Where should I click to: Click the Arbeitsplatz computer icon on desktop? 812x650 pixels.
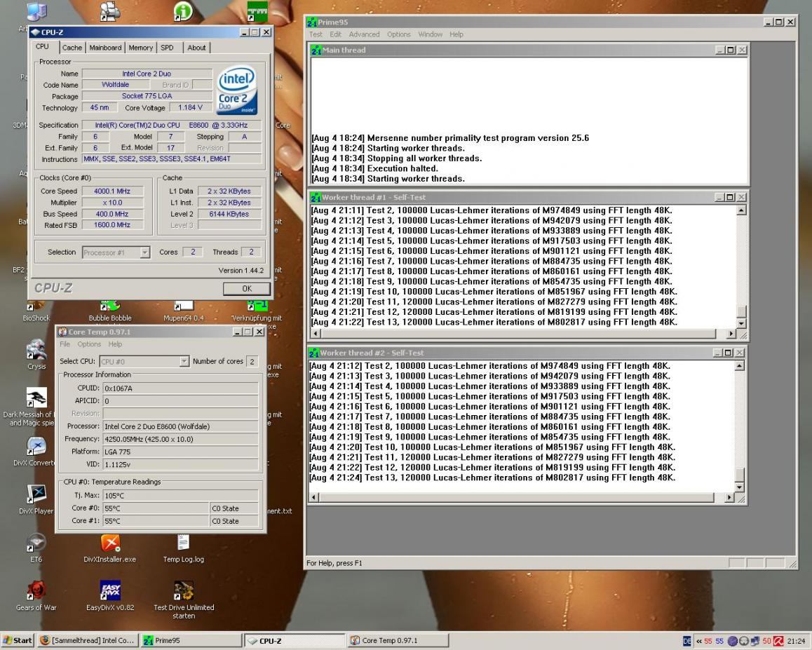point(36,13)
